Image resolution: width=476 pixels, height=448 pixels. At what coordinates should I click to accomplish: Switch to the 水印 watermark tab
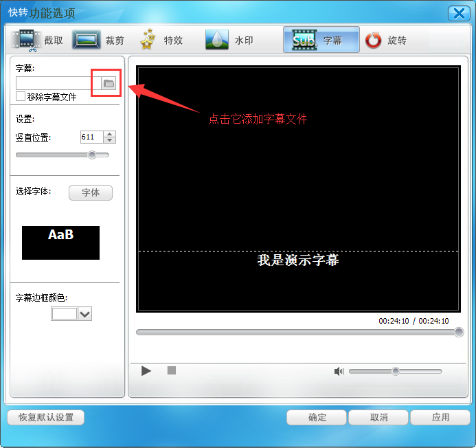click(229, 40)
